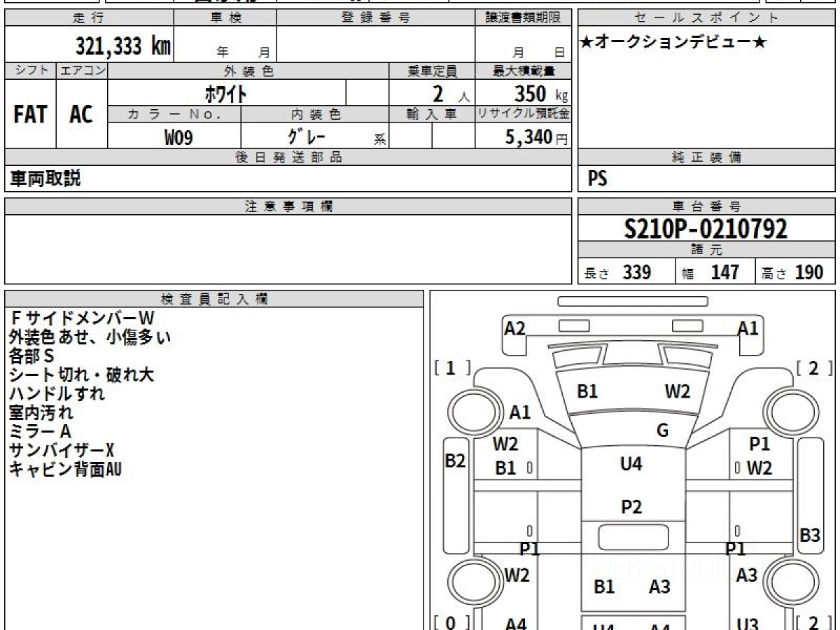
Task: Click the 純正装備 header
Action: click(706, 157)
